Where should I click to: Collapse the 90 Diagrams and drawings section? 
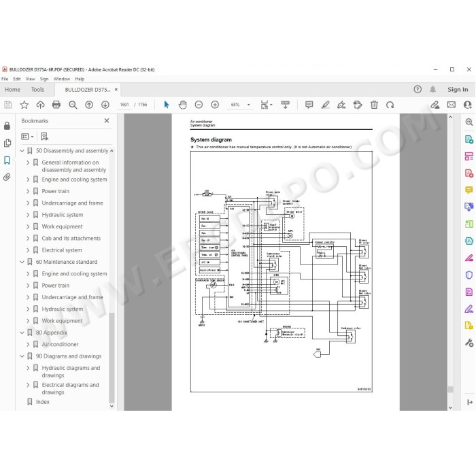pos(22,356)
